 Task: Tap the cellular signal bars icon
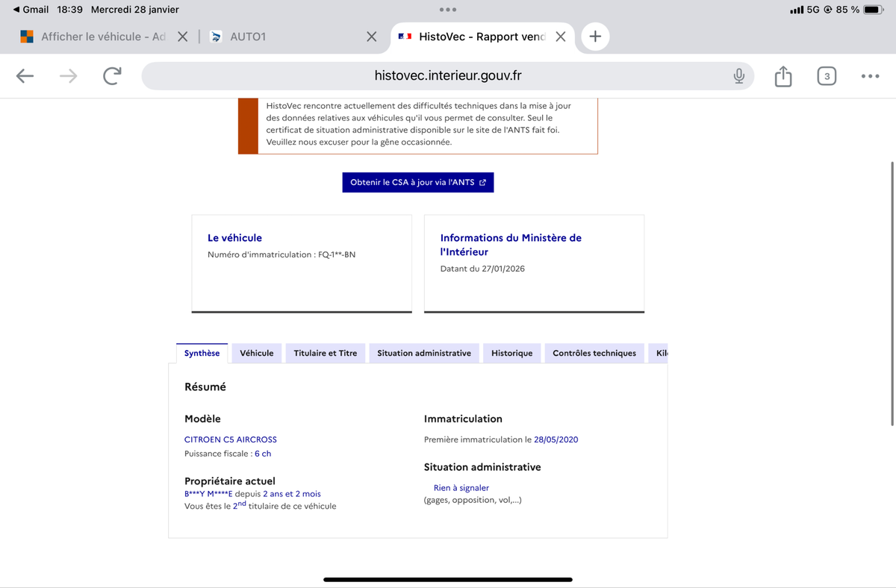796,10
